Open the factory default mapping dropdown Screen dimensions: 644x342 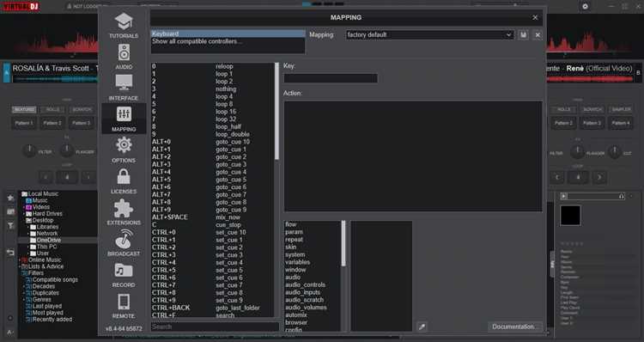[429, 35]
